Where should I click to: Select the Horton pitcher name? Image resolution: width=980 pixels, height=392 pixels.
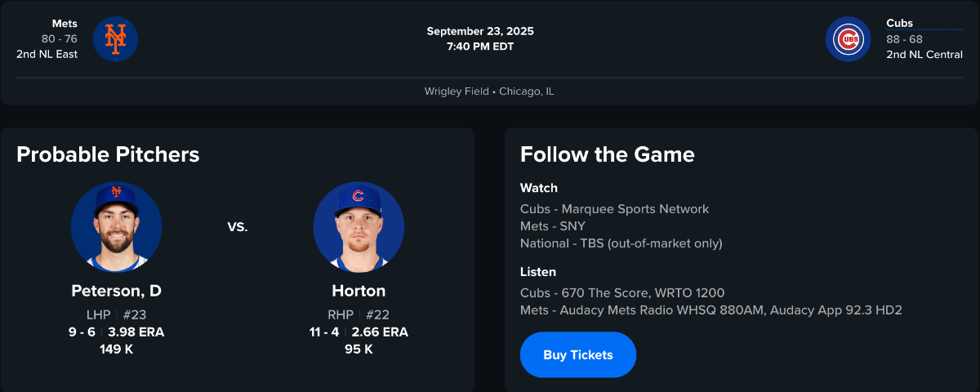coord(359,291)
